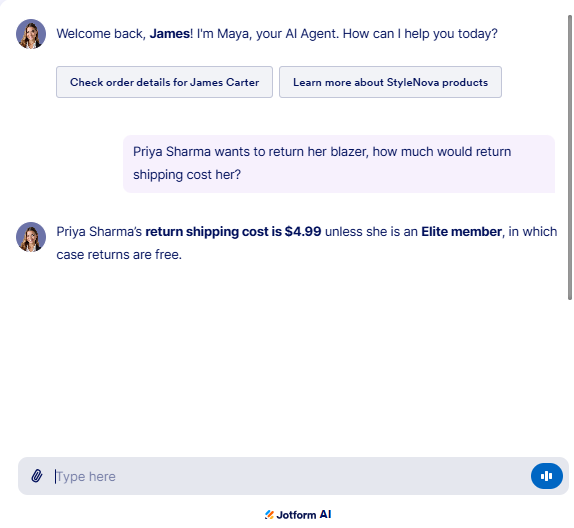Click the paperclip attachment icon
Screen dimensions: 574x528
pos(37,476)
